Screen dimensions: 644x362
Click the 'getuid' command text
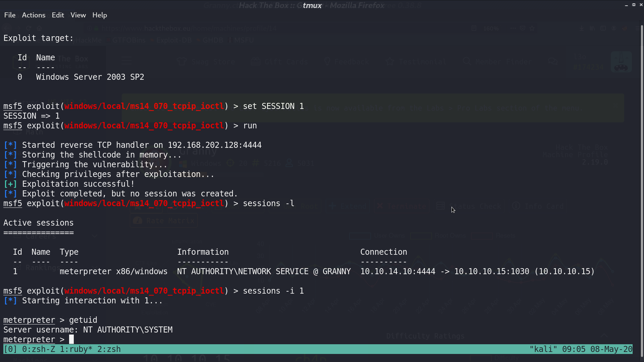tap(83, 320)
